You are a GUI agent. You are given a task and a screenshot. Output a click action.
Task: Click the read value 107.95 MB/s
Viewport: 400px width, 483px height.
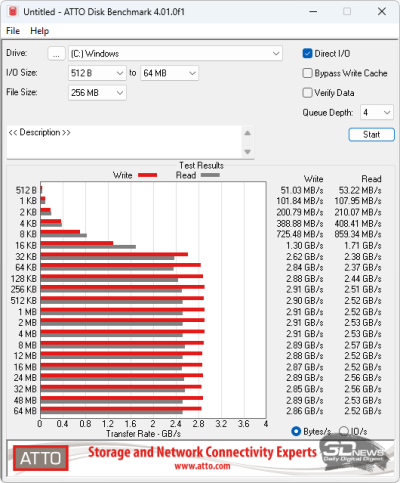tap(358, 201)
